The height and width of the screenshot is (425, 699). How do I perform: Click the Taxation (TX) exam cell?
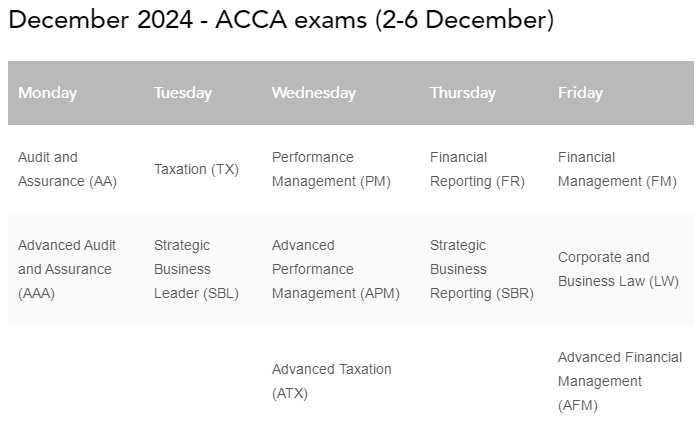196,169
